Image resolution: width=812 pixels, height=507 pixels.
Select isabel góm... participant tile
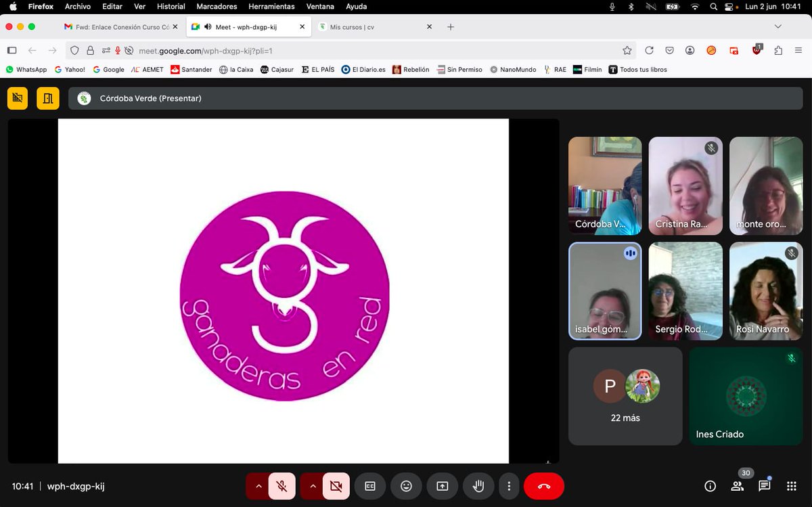(605, 291)
